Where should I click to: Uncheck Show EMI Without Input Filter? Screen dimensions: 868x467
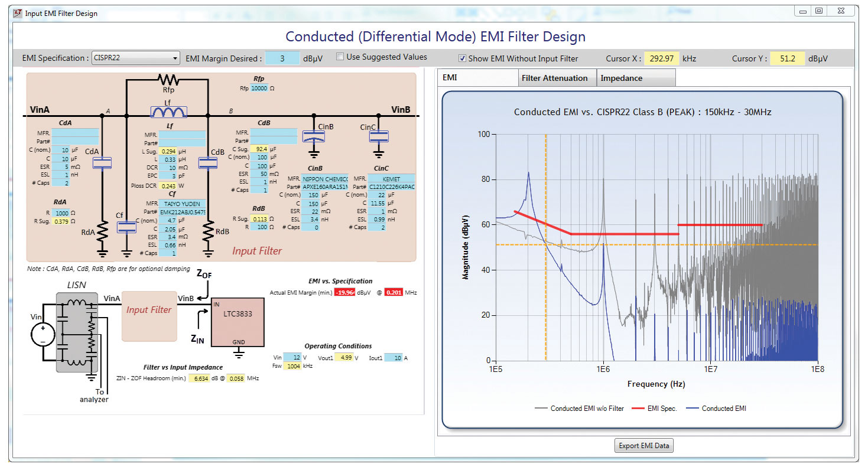(x=463, y=58)
